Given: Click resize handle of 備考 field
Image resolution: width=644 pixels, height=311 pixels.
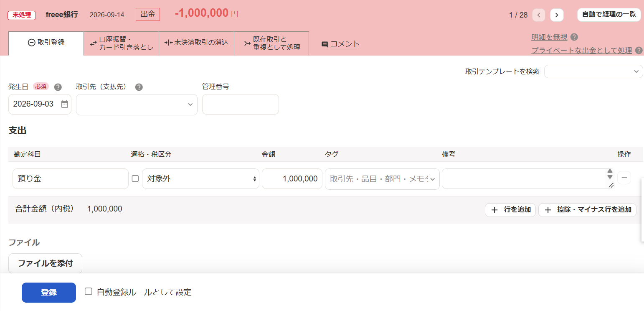Looking at the screenshot, I should 610,185.
